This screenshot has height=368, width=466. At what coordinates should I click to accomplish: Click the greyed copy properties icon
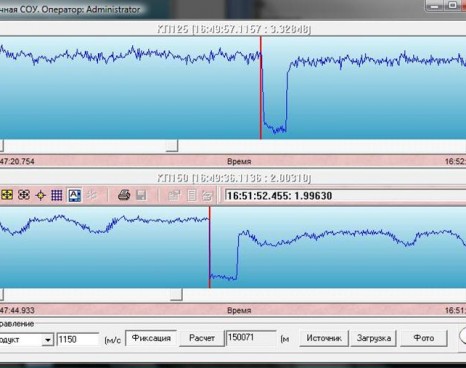[174, 195]
